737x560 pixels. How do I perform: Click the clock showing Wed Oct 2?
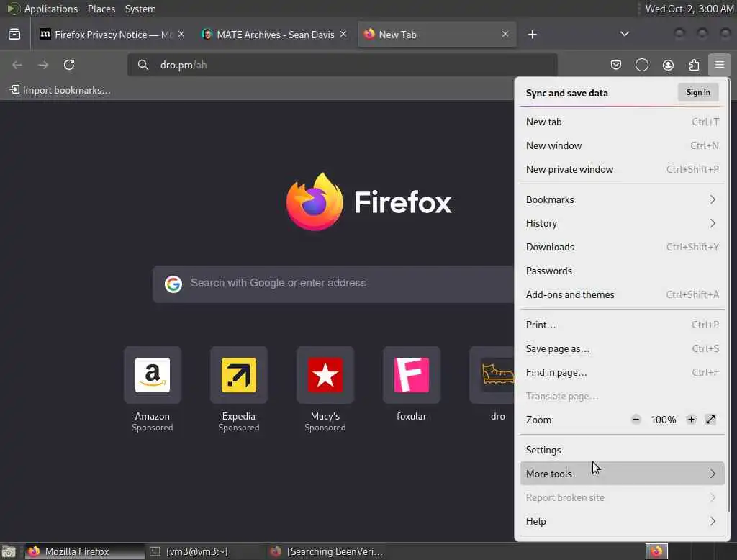689,9
